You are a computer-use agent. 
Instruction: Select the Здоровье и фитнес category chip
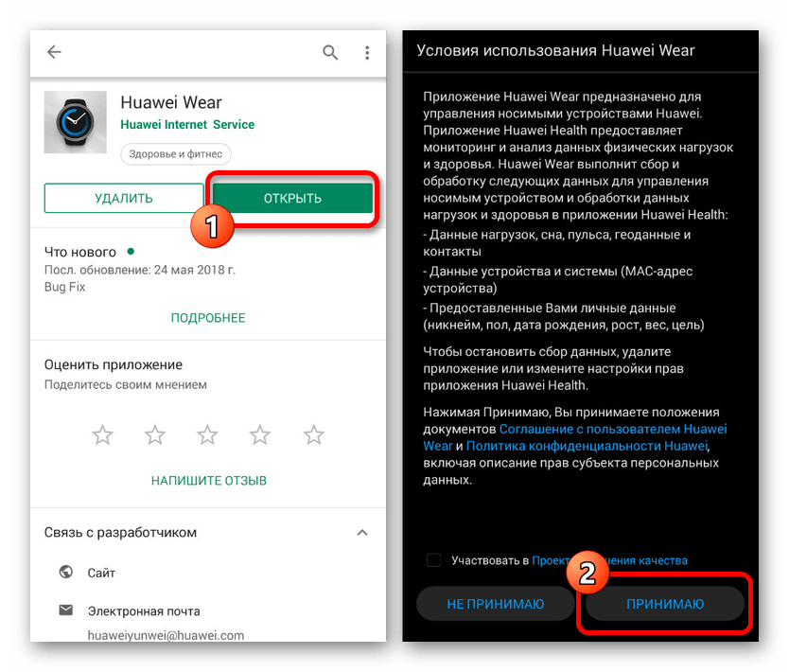[x=176, y=154]
